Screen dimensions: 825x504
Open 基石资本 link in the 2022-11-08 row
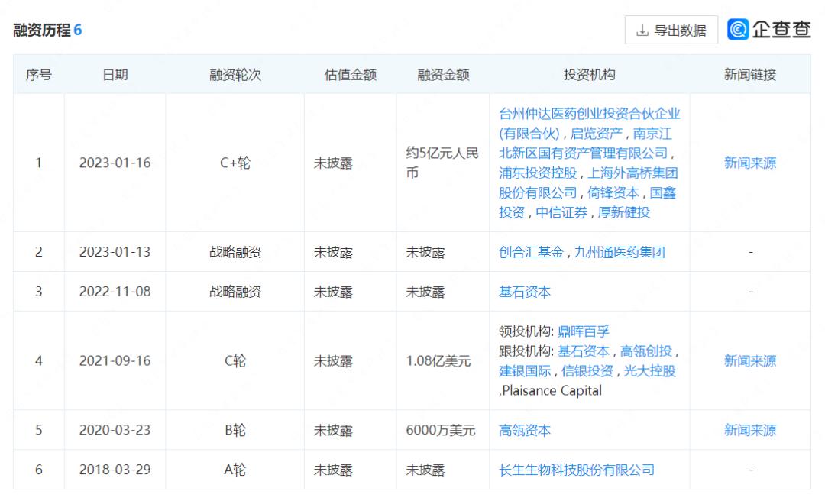[525, 292]
